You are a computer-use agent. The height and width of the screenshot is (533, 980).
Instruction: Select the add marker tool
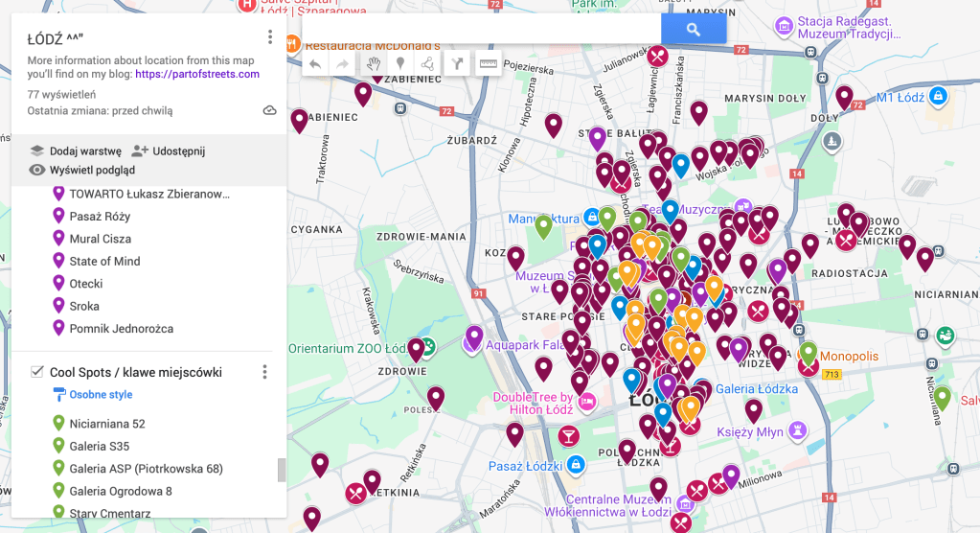coord(400,64)
